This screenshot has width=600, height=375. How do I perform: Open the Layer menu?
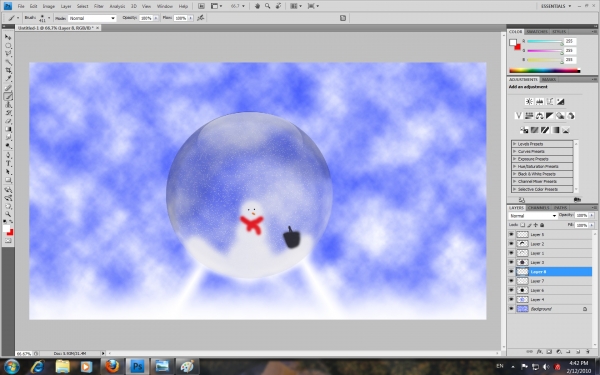(x=66, y=6)
